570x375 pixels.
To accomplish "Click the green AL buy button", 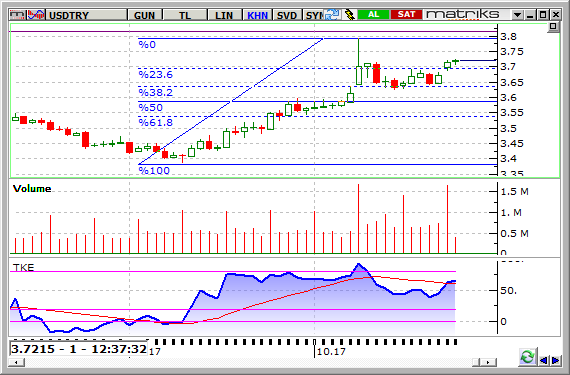I will 373,15.
